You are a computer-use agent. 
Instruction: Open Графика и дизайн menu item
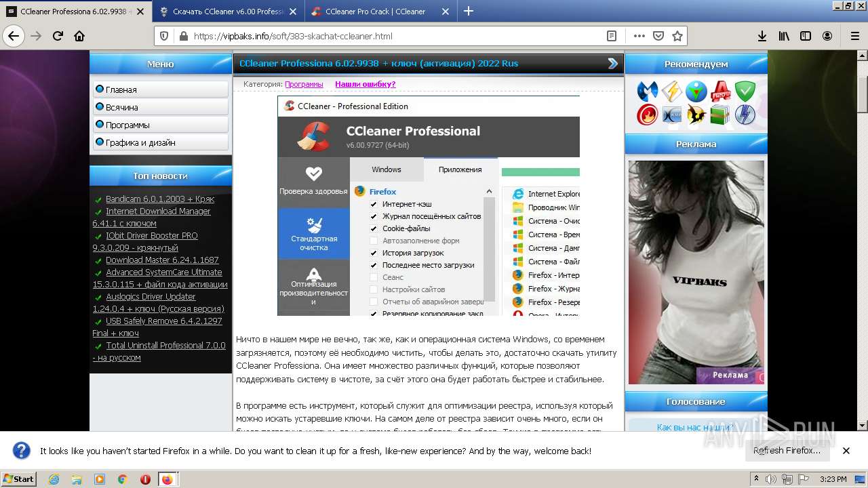click(x=161, y=142)
